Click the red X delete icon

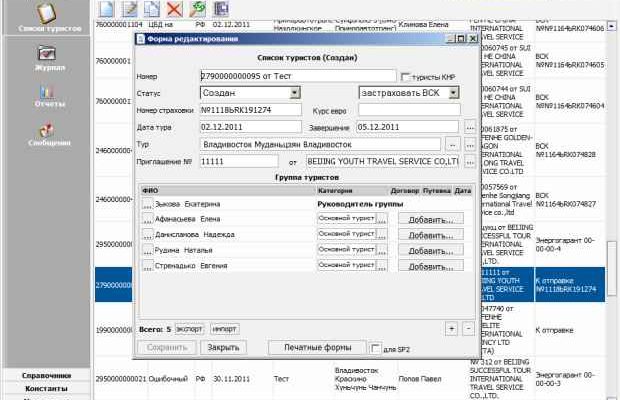tap(173, 8)
